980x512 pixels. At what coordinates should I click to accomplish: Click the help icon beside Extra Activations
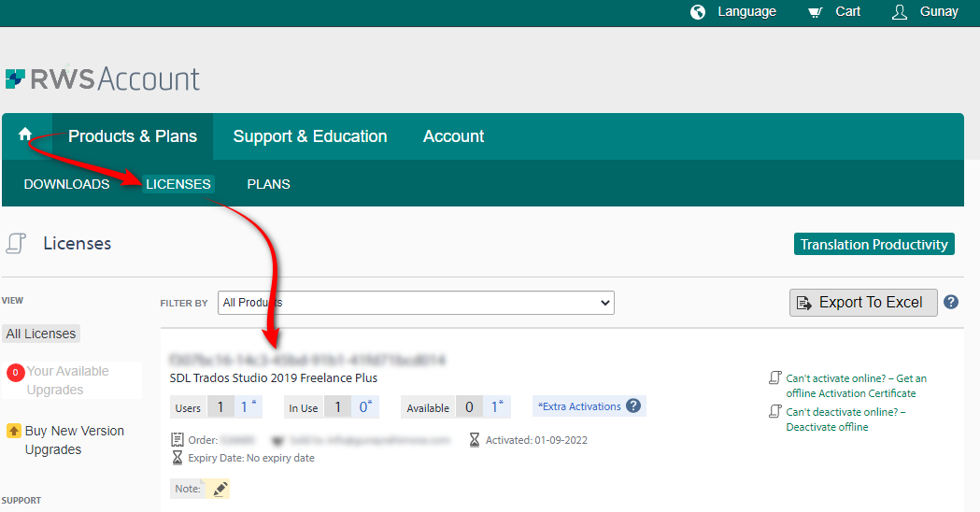(633, 405)
